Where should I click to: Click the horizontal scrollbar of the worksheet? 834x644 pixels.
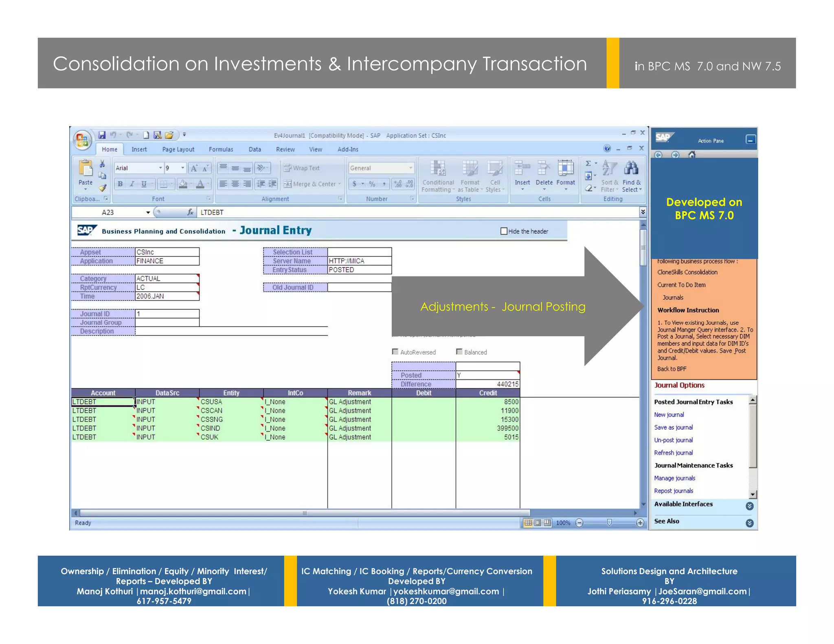click(305, 513)
